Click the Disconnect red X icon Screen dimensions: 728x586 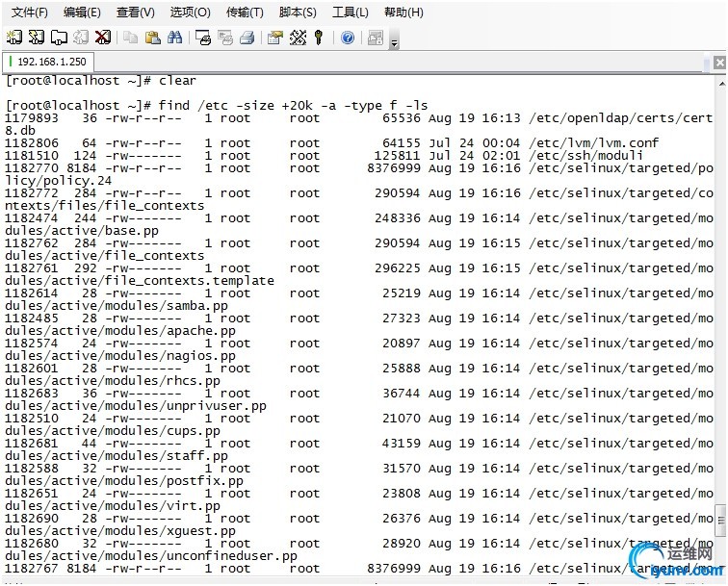[103, 38]
